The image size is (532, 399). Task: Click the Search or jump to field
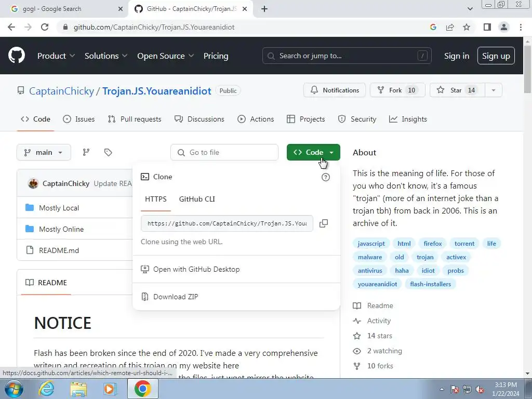(x=347, y=56)
